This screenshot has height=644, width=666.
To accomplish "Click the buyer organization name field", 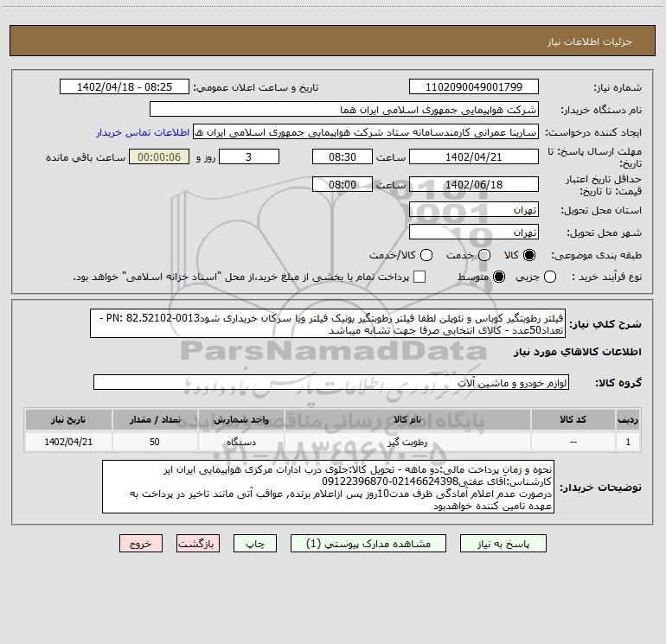I will (x=344, y=110).
